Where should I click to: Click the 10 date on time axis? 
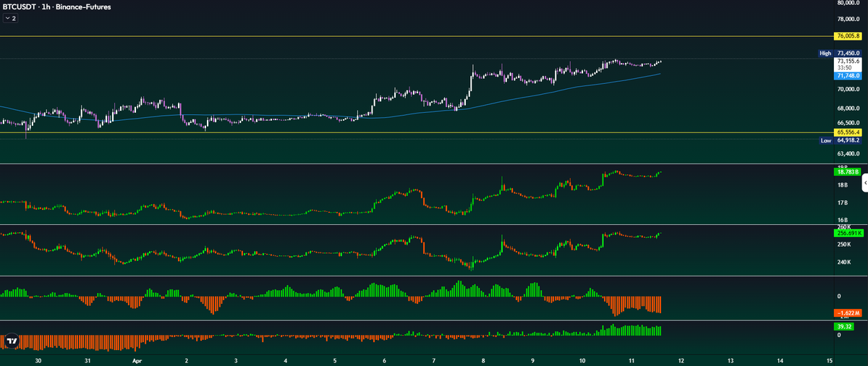tap(582, 359)
